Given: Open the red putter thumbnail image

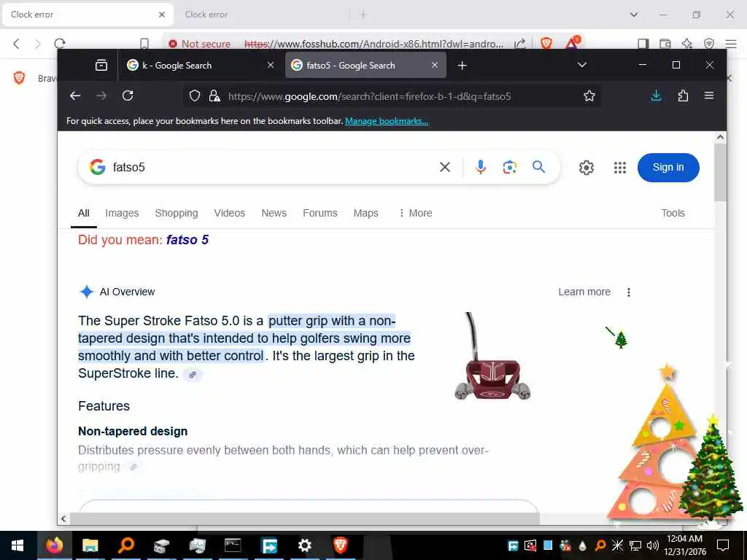Looking at the screenshot, I should coord(492,356).
